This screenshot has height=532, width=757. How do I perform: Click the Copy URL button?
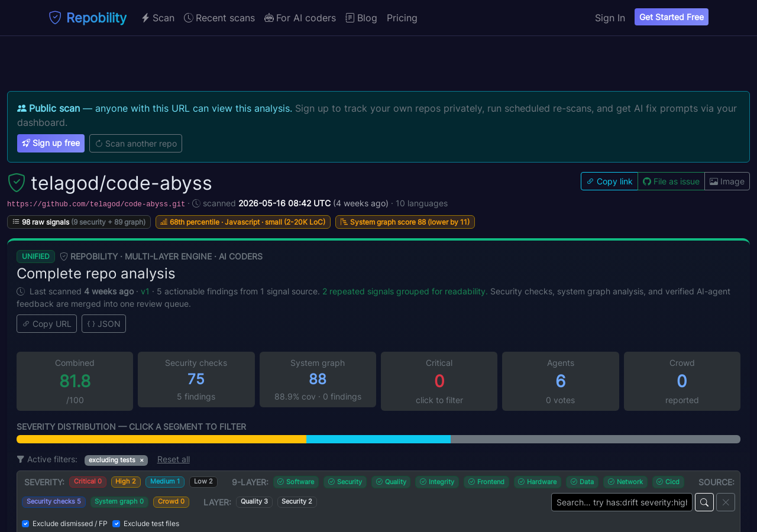[47, 324]
